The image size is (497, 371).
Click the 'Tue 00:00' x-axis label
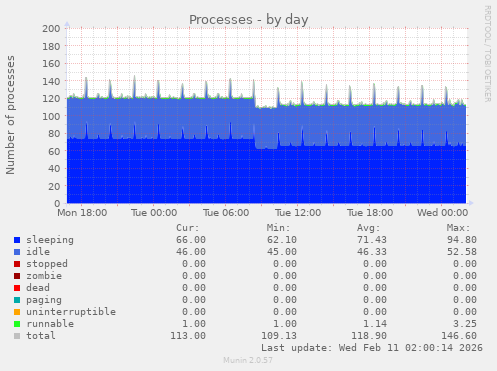pyautogui.click(x=154, y=213)
